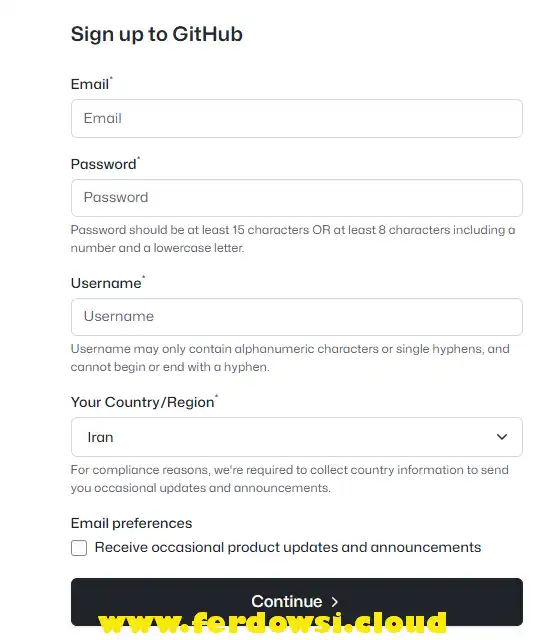
Task: Enable product updates and announcements checkbox
Action: pyautogui.click(x=79, y=548)
